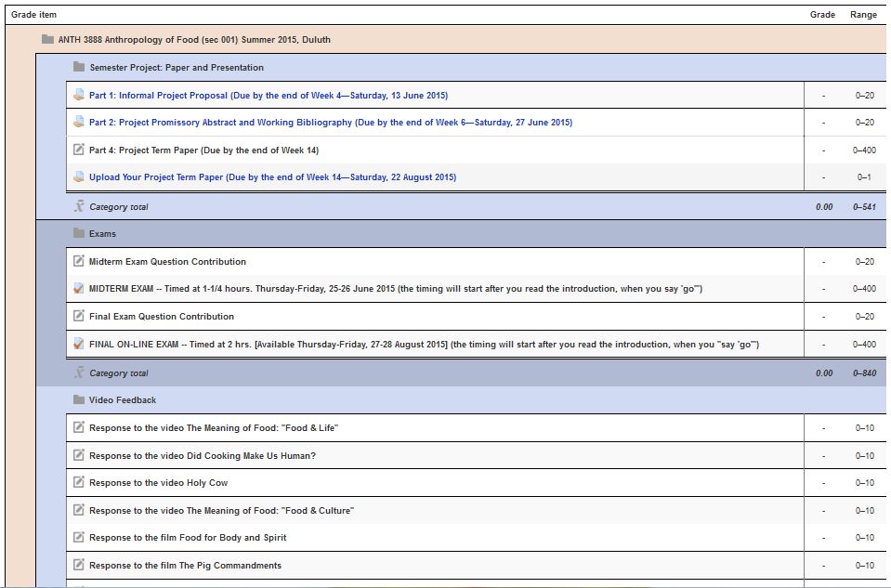Click the Grade item column header

(33, 15)
